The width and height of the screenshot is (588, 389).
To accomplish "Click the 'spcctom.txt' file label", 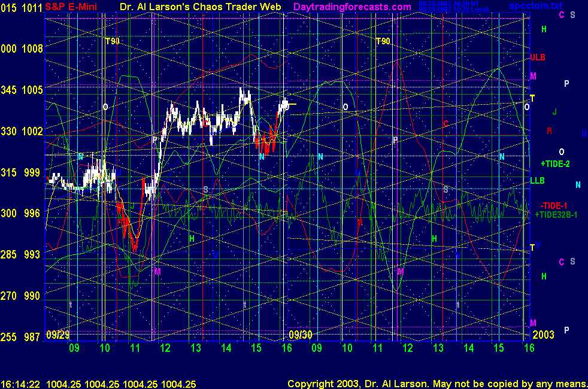I will [x=535, y=5].
